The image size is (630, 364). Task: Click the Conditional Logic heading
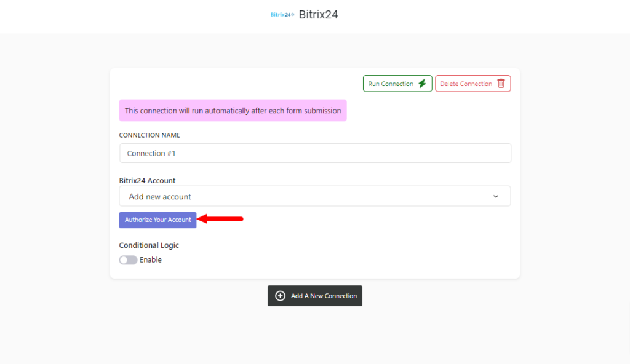[149, 245]
